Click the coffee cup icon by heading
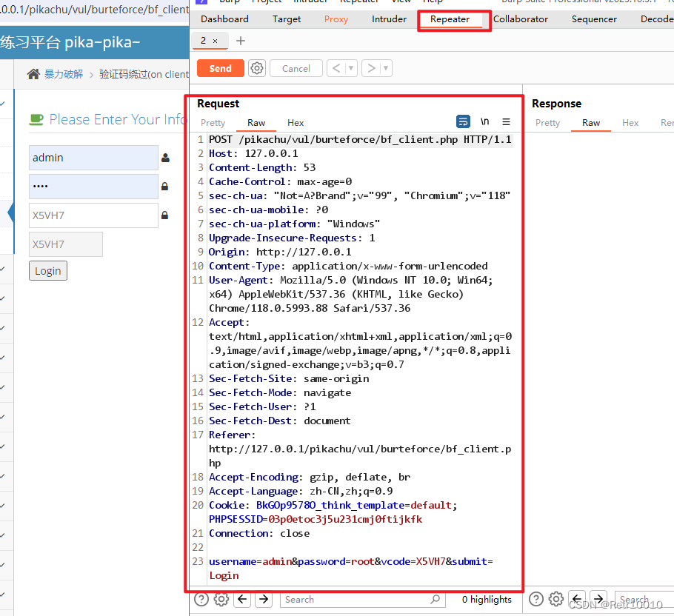Image resolution: width=674 pixels, height=616 pixels. [x=36, y=119]
